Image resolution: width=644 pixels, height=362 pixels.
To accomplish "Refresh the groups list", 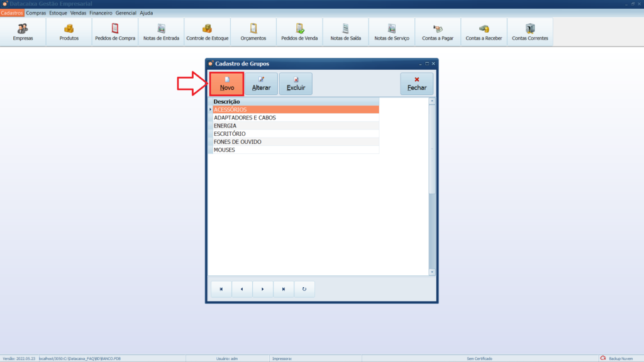I will coord(304,289).
